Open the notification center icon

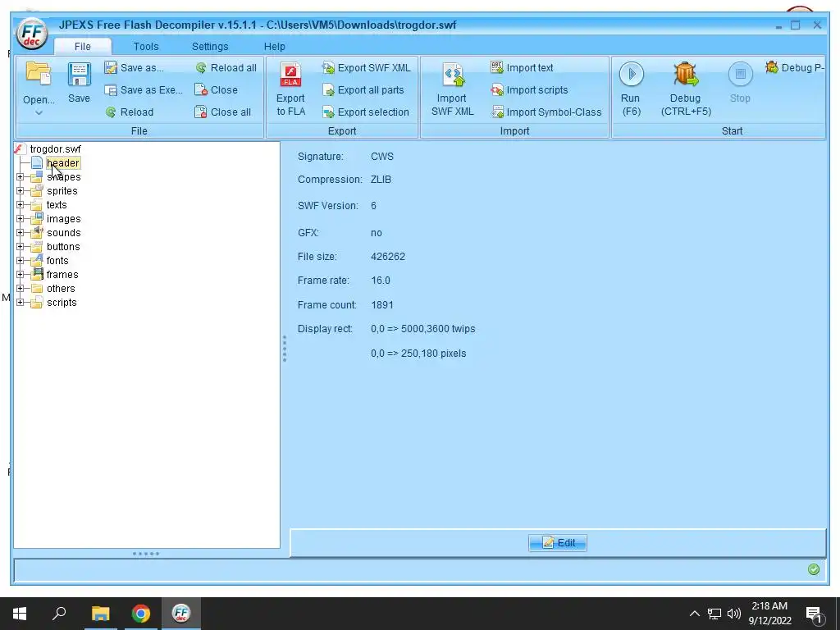click(x=815, y=614)
